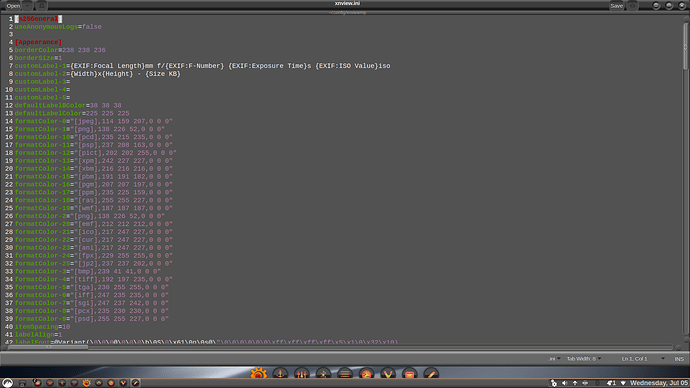Expand the tray downward arrow before the date

623,383
